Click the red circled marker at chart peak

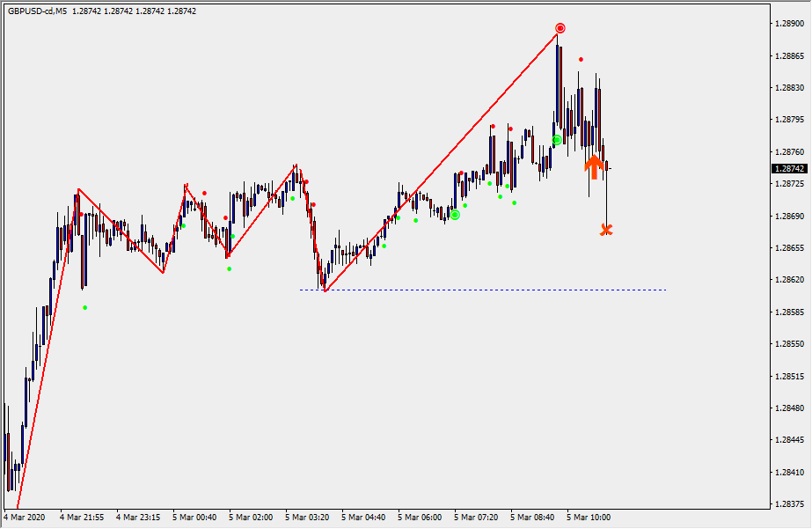(x=560, y=29)
